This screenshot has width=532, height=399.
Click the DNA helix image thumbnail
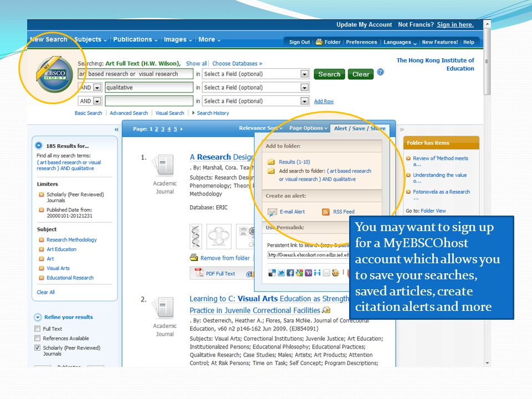tap(196, 236)
